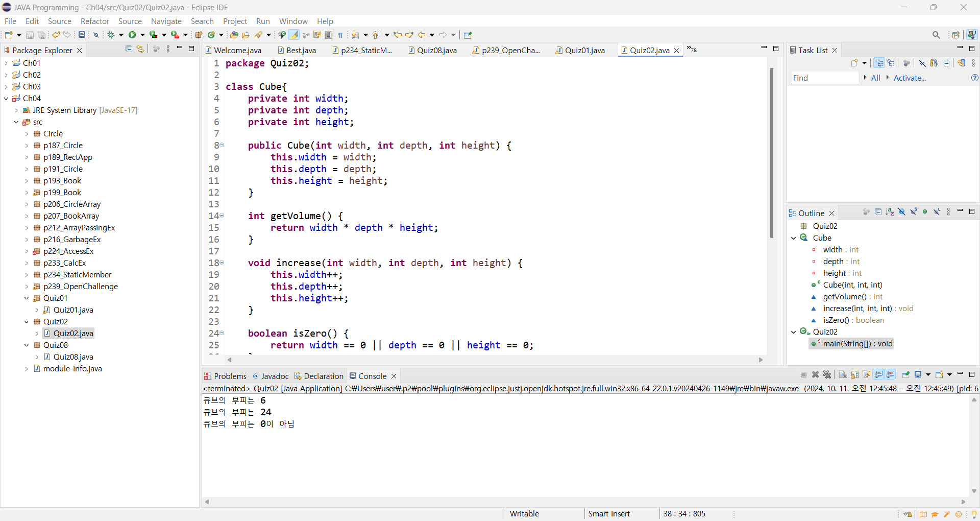Click the Back navigation arrow in toolbar
The width and height of the screenshot is (980, 521).
point(422,35)
